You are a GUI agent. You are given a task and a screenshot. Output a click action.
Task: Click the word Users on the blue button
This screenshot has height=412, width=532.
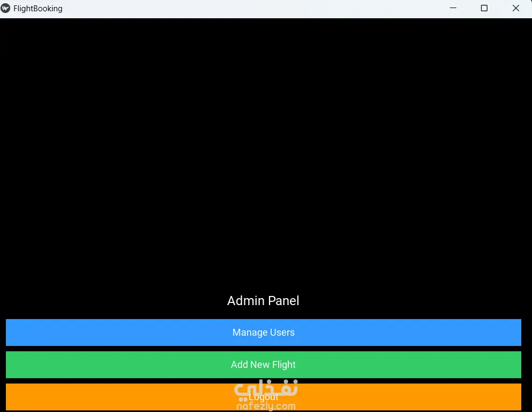click(282, 333)
